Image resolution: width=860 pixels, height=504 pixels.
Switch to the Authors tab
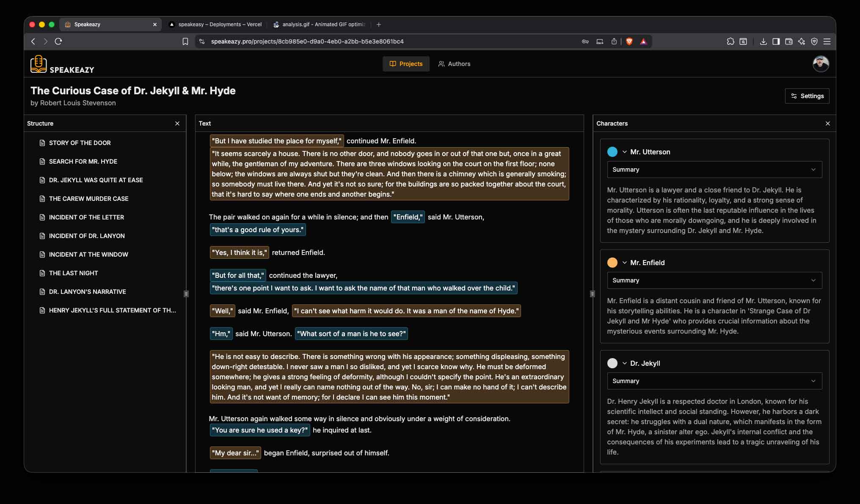click(x=454, y=64)
